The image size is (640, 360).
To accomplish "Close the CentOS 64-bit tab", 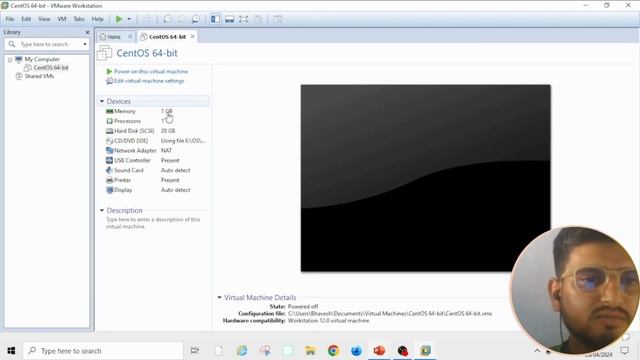I will click(192, 37).
